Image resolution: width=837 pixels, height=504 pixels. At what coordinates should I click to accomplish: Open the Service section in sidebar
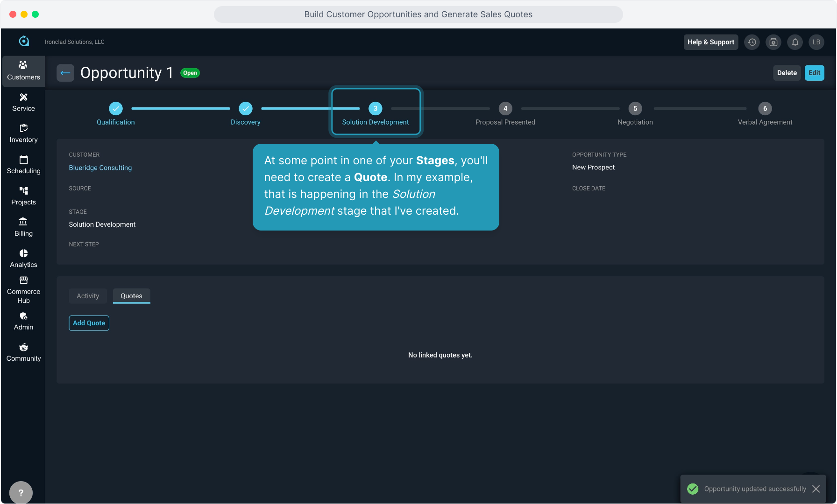coord(23,102)
